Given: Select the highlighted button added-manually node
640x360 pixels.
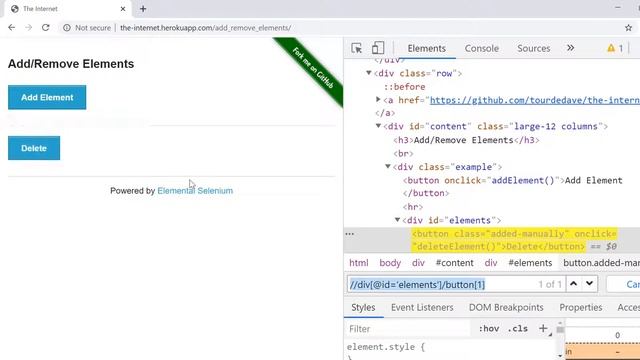Looking at the screenshot, I should pyautogui.click(x=514, y=240).
